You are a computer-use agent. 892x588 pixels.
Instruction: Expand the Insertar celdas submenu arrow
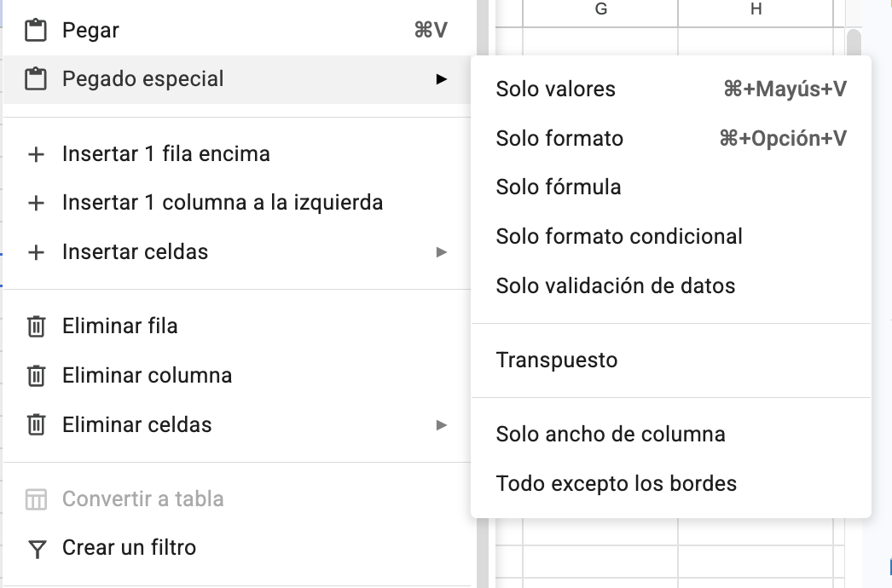[442, 251]
